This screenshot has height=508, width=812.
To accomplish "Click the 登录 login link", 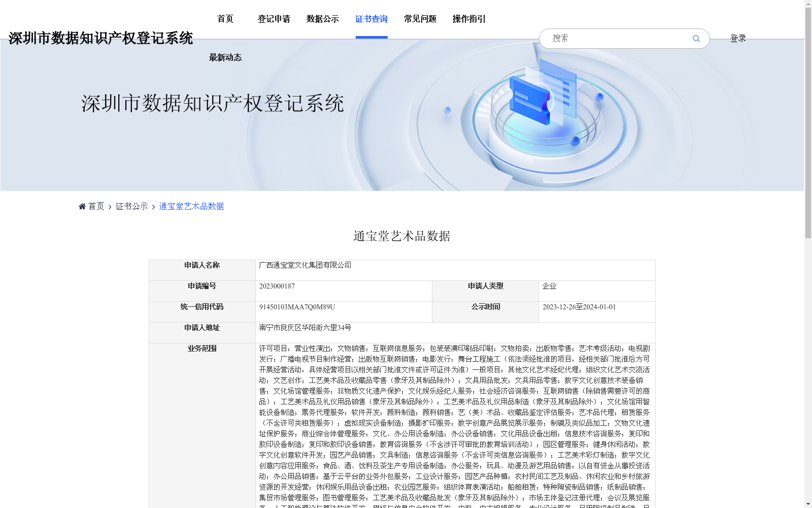I will pyautogui.click(x=738, y=39).
